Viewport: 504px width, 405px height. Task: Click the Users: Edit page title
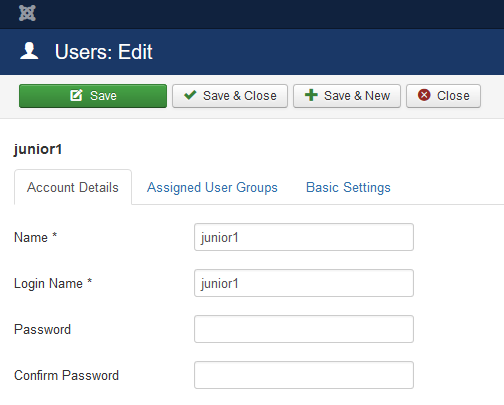click(x=104, y=52)
